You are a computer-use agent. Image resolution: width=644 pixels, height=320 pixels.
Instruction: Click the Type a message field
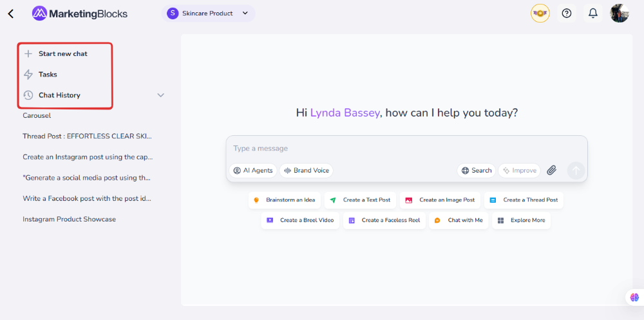[x=406, y=149]
